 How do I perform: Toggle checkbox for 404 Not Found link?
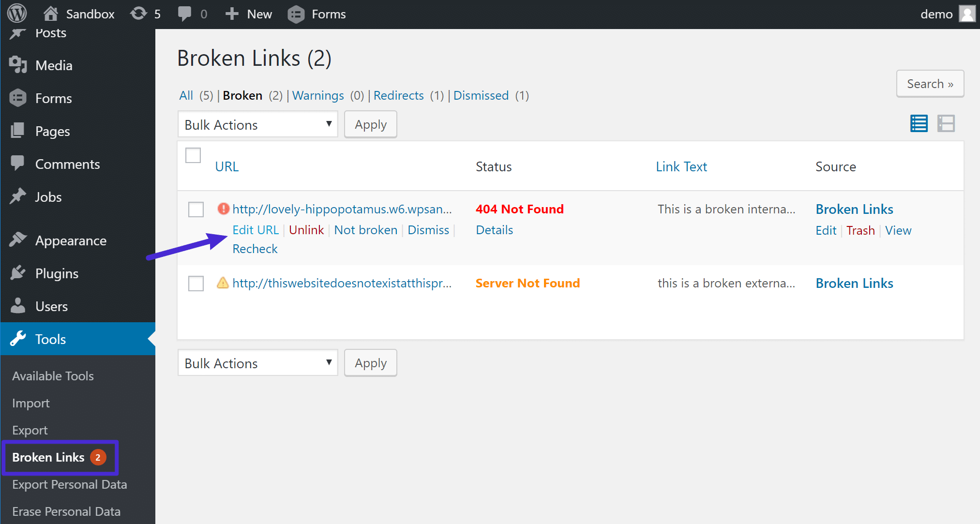pos(195,208)
